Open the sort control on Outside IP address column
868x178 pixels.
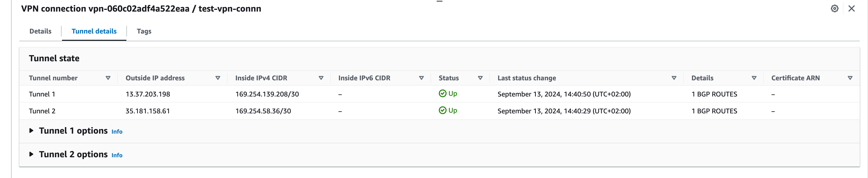point(218,78)
